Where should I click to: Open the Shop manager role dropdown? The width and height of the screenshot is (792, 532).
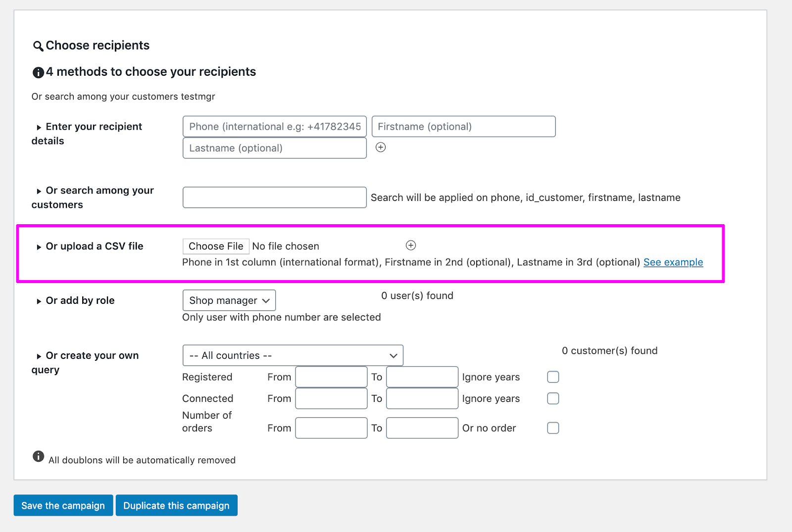pyautogui.click(x=229, y=300)
